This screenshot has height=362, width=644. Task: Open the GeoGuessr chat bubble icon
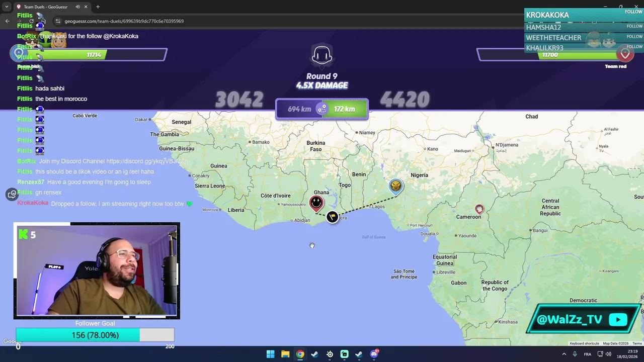click(12, 194)
